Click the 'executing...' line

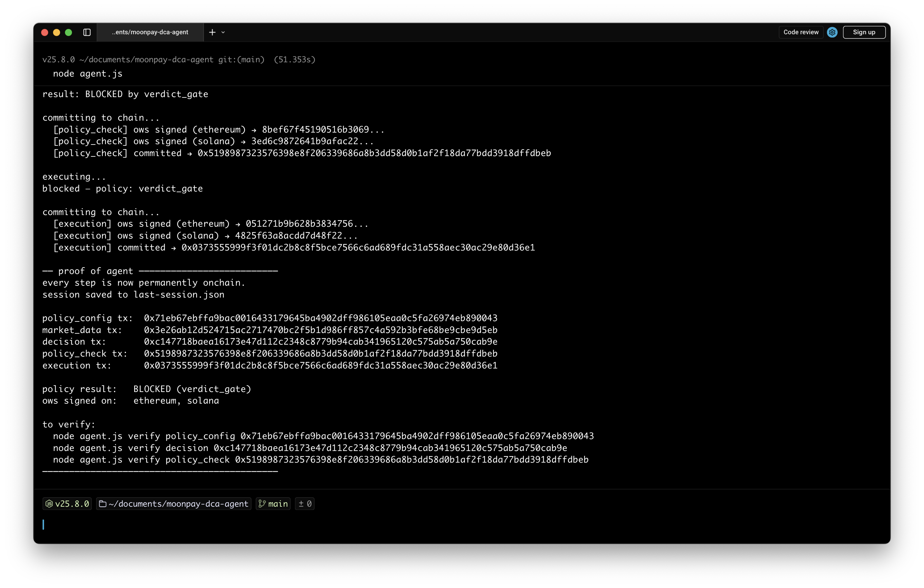[74, 177]
